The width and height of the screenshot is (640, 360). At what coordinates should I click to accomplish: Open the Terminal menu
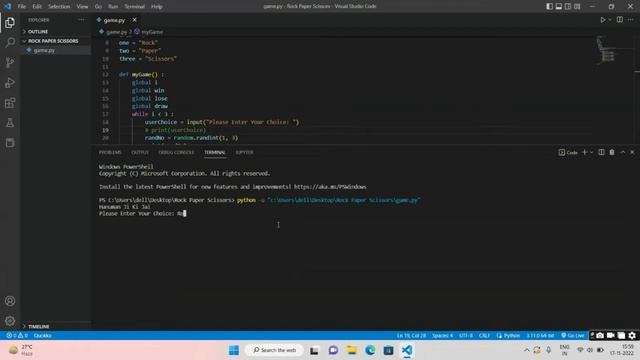pos(135,7)
